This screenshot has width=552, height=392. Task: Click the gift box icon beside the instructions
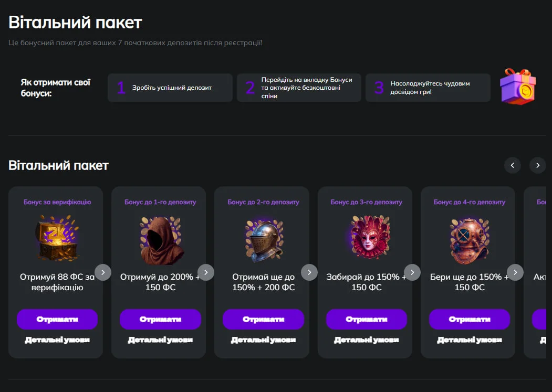click(x=518, y=88)
